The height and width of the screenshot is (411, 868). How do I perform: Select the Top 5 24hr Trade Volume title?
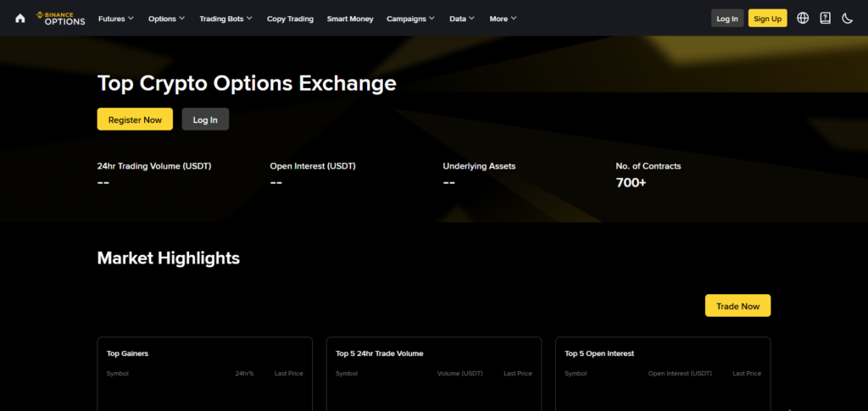379,353
